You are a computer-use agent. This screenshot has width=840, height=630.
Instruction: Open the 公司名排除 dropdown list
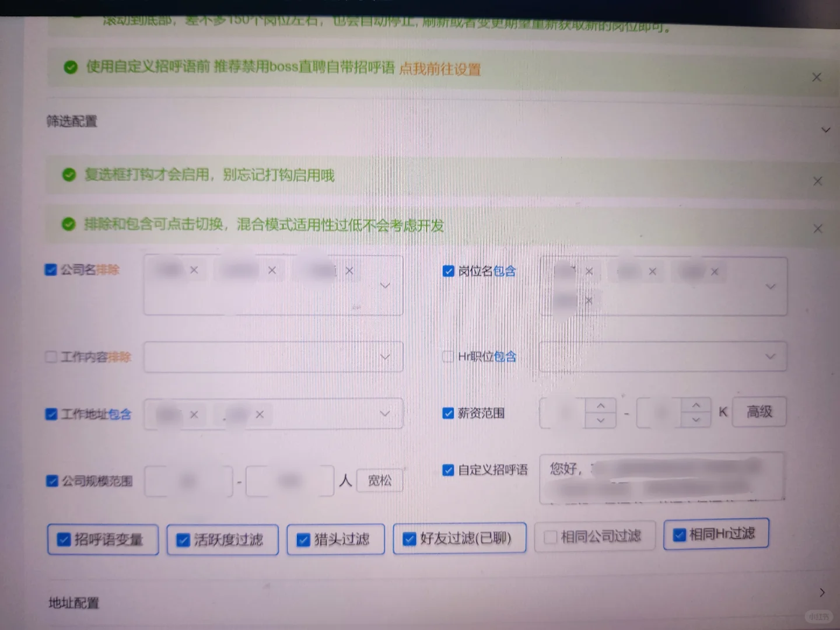(384, 285)
